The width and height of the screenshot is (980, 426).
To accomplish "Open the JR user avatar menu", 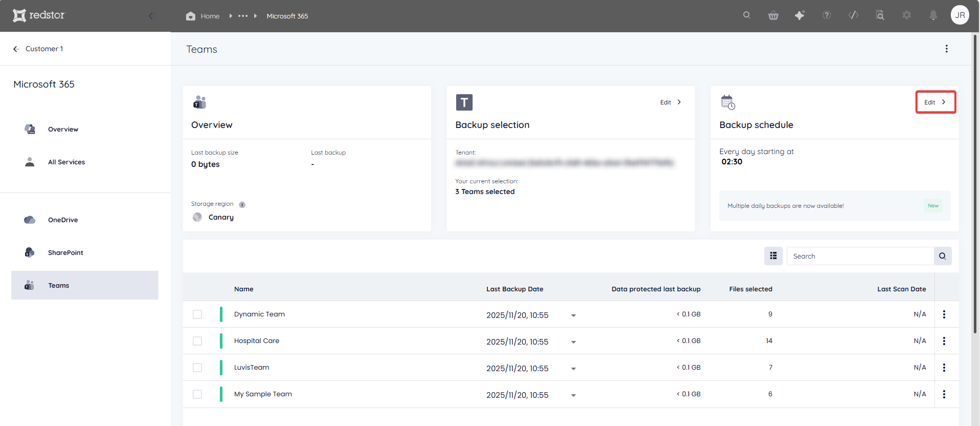I will 960,15.
